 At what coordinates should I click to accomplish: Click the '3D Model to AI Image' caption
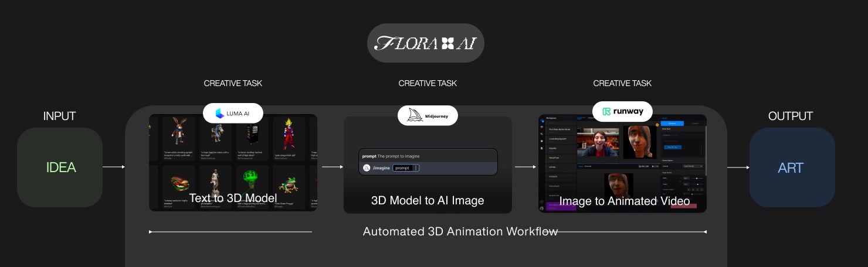(x=428, y=200)
